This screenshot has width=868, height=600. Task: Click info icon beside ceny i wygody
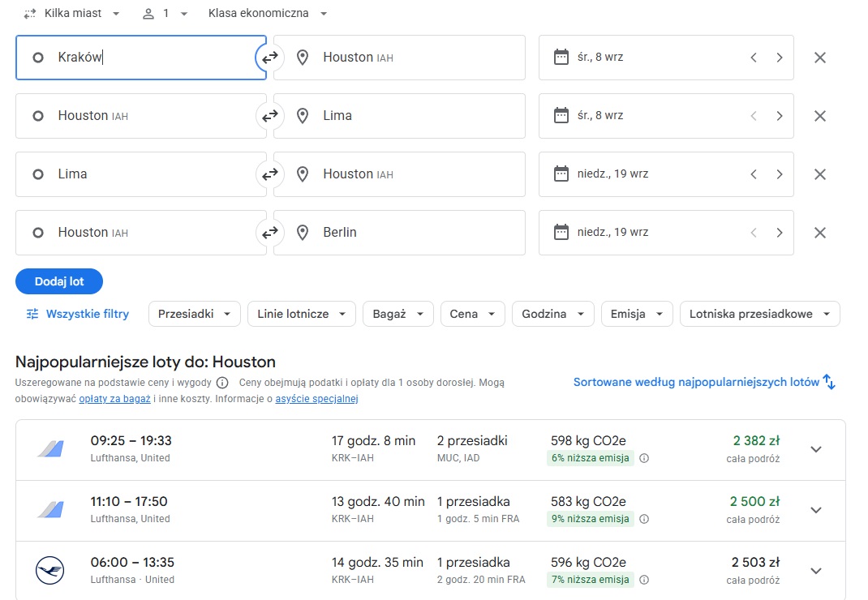point(222,383)
